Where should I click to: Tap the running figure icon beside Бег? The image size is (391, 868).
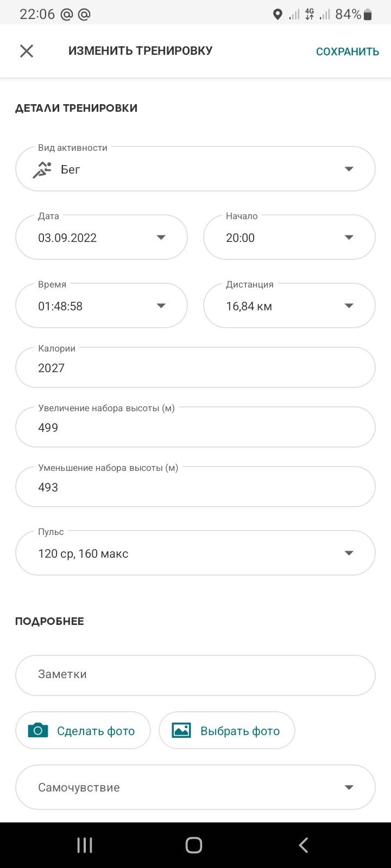coord(42,170)
